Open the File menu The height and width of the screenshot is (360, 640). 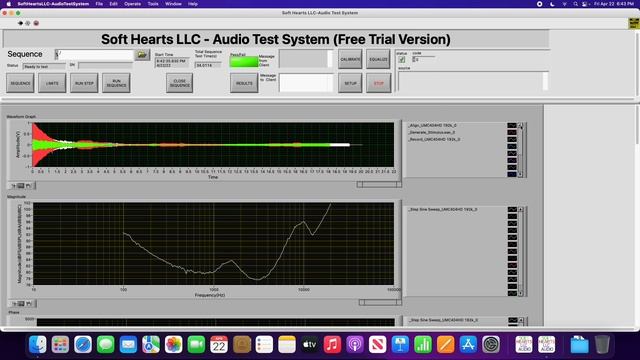coord(99,4)
